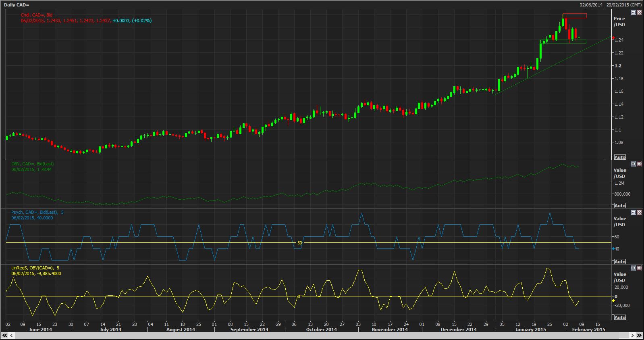Image resolution: width=644 pixels, height=340 pixels.
Task: Click the 1.24 price axis label
Action: [x=619, y=40]
